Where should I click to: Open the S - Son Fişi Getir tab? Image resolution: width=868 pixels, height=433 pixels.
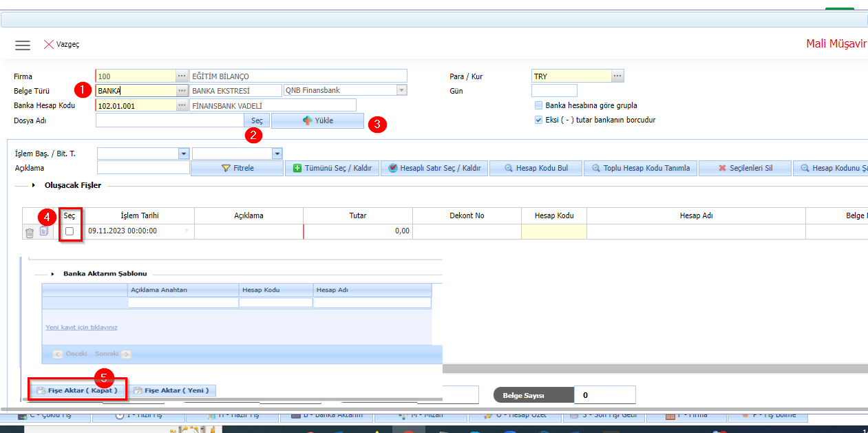pos(604,416)
